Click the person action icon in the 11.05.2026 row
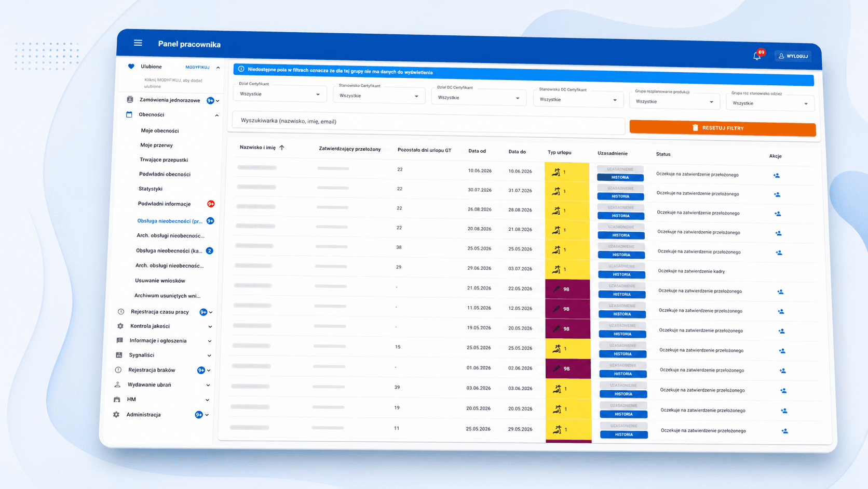This screenshot has height=489, width=868. [x=781, y=312]
